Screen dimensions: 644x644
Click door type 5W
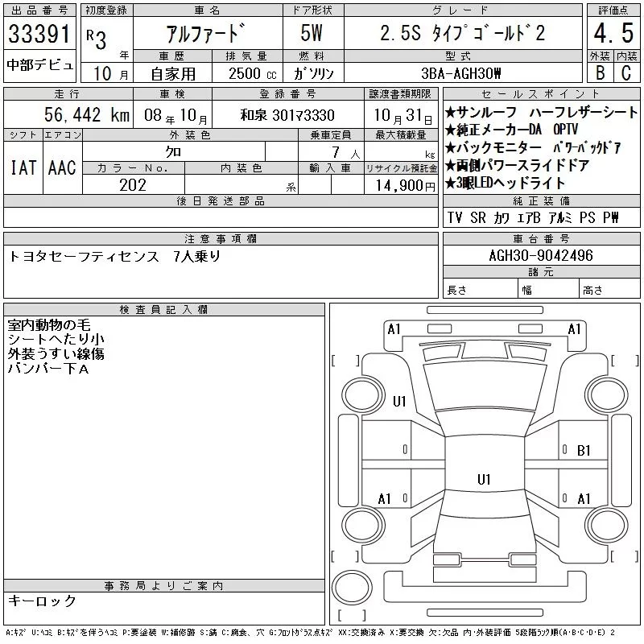pos(312,33)
